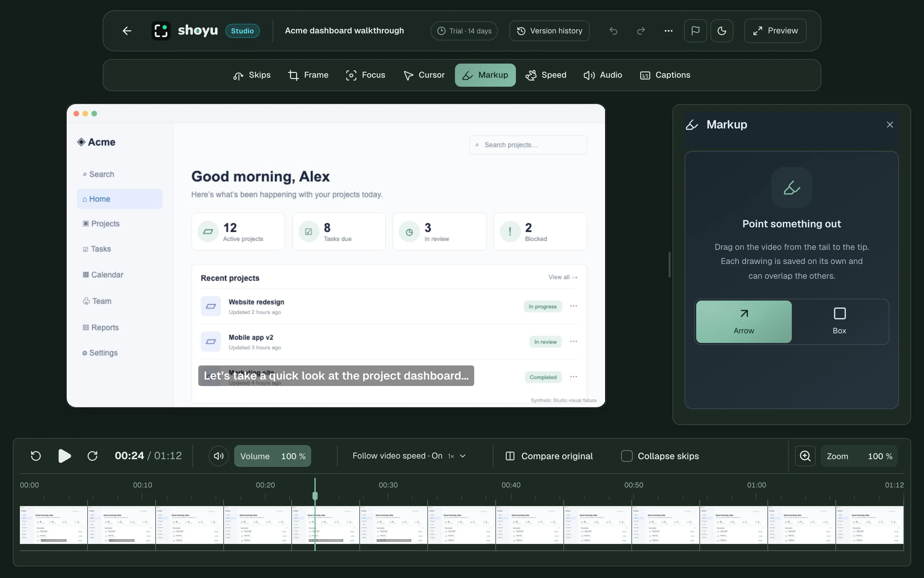Expand the Follow video speed dropdown
The image size is (924, 578).
(409, 456)
